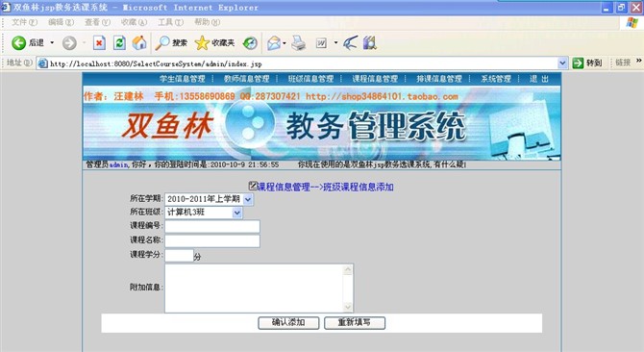Click the green Go arrow button
The height and width of the screenshot is (352, 644).
[578, 63]
